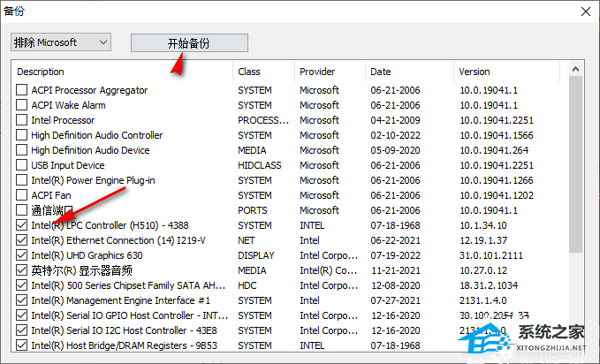The height and width of the screenshot is (364, 600).
Task: Check the ACPI Processor Aggregator checkbox
Action: (x=22, y=90)
